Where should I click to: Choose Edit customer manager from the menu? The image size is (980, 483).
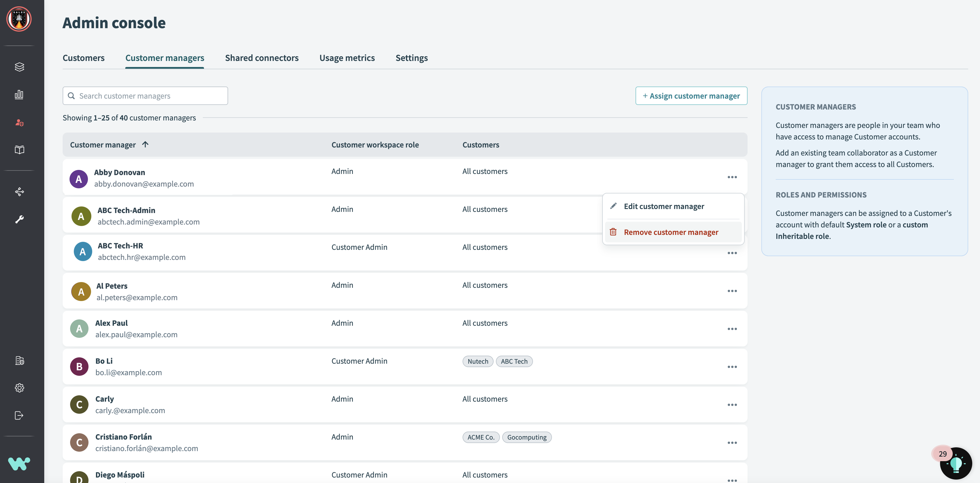point(663,206)
